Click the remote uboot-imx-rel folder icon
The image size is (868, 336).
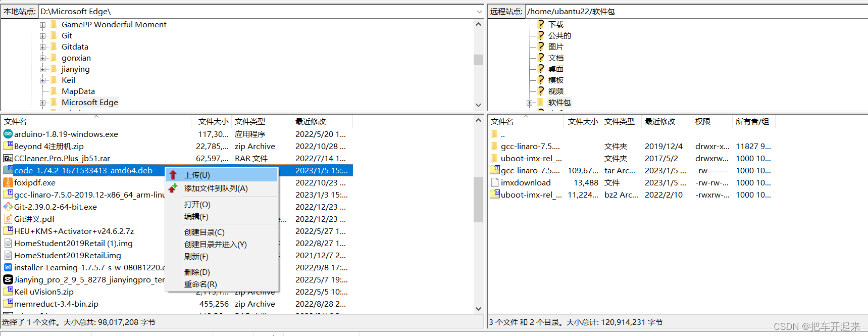(494, 158)
